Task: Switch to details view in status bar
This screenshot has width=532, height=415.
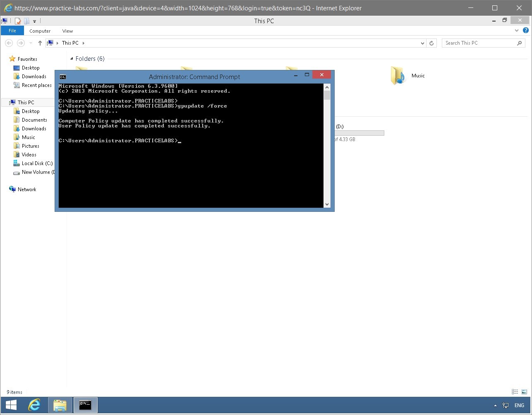Action: (515, 391)
